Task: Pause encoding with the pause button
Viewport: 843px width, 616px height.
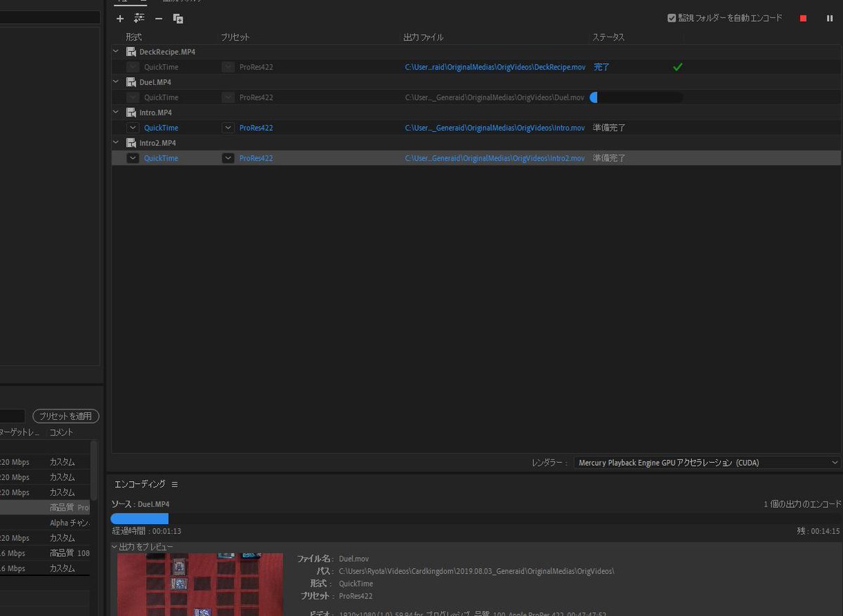Action: pos(830,18)
